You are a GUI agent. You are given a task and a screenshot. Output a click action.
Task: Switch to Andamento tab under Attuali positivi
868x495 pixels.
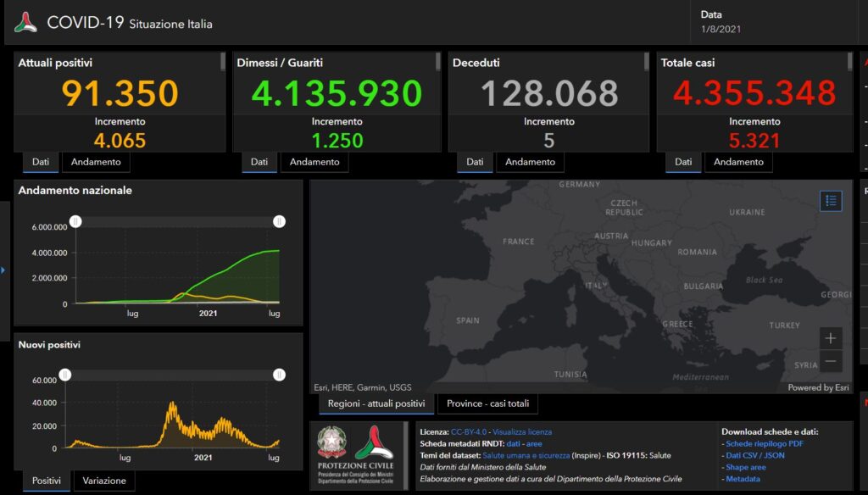coord(96,162)
